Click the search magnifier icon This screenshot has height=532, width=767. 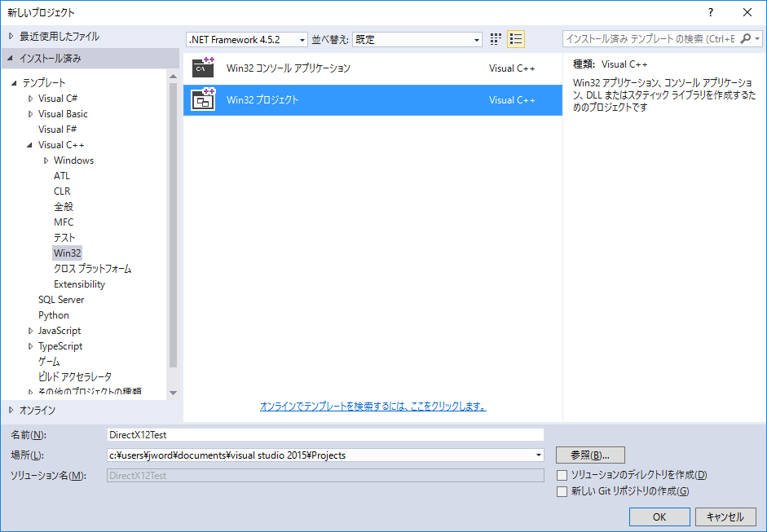point(746,39)
